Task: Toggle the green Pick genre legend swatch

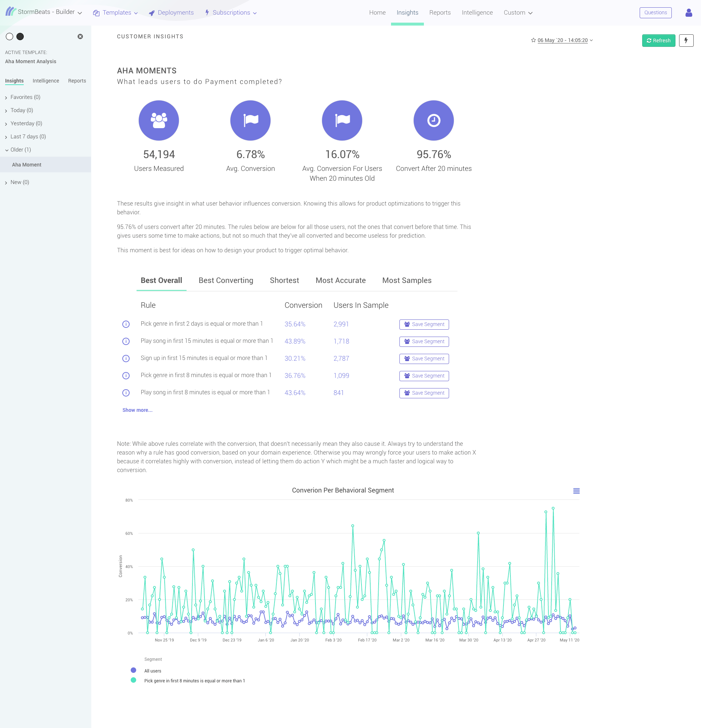Action: [134, 681]
